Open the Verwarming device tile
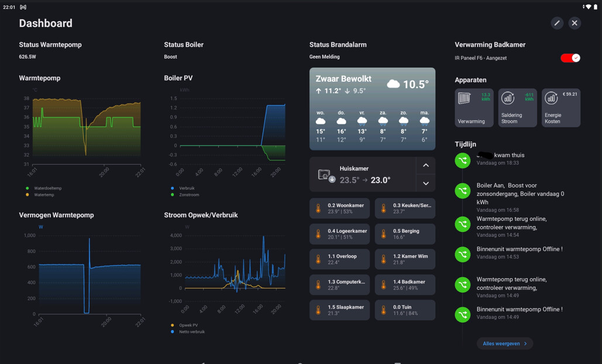The height and width of the screenshot is (364, 602). [x=474, y=108]
